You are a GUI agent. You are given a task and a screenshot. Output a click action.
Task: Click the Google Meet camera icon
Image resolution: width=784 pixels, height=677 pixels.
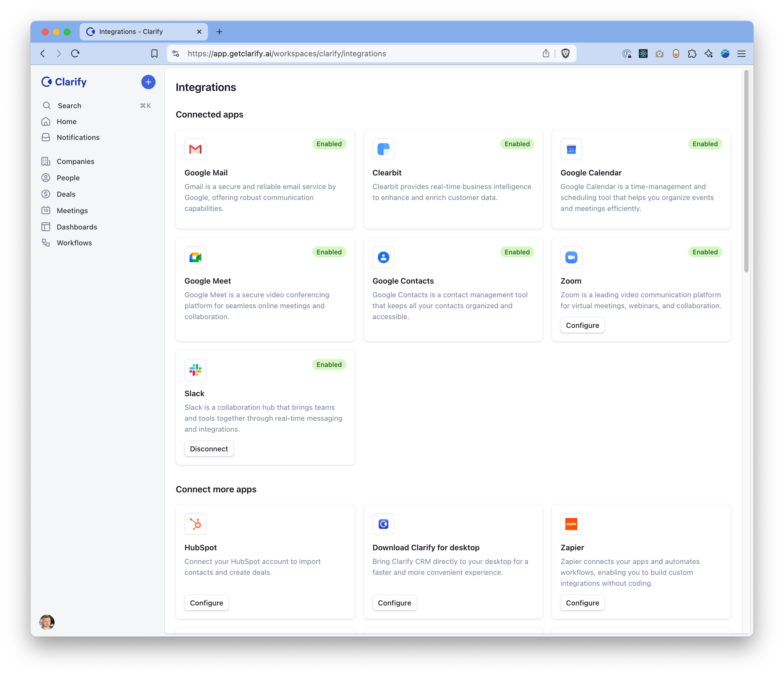point(195,257)
